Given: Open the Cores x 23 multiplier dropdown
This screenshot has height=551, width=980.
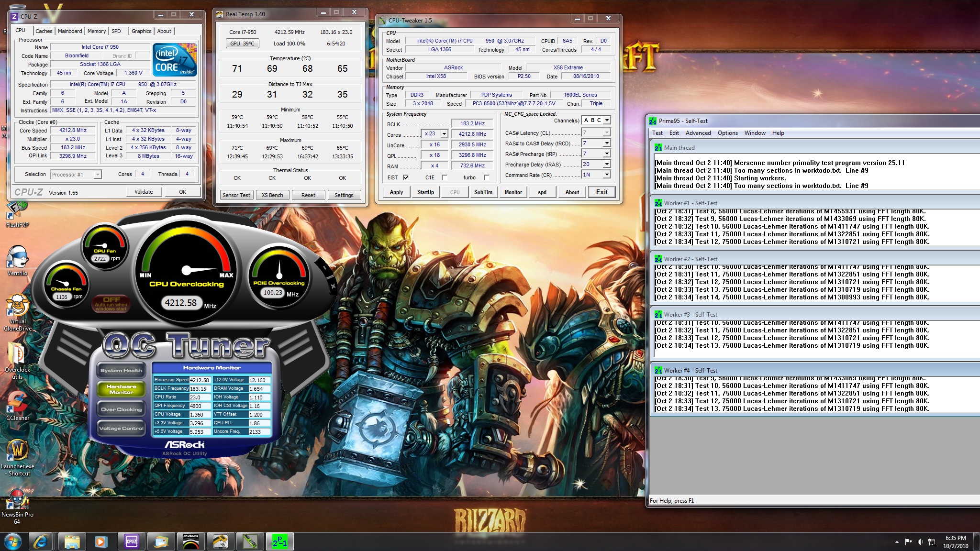Looking at the screenshot, I should 444,134.
